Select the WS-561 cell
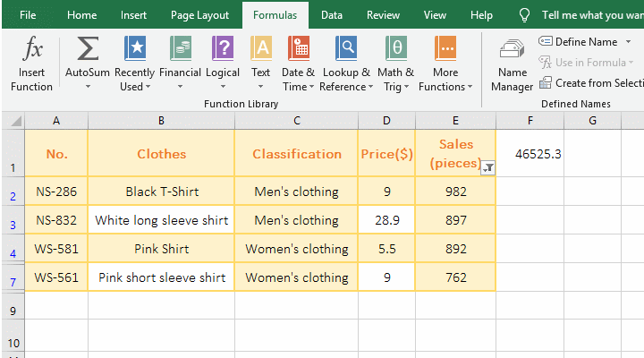 (x=56, y=277)
